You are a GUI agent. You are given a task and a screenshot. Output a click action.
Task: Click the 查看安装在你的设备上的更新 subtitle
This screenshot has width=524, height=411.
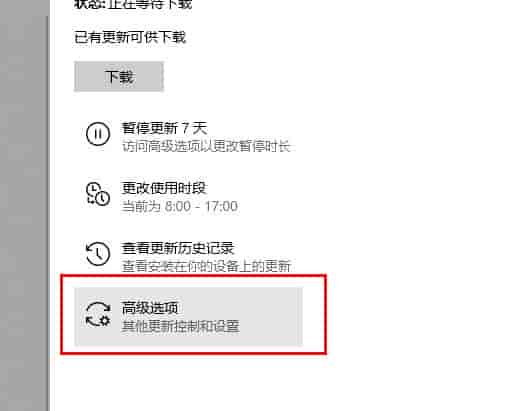(206, 266)
